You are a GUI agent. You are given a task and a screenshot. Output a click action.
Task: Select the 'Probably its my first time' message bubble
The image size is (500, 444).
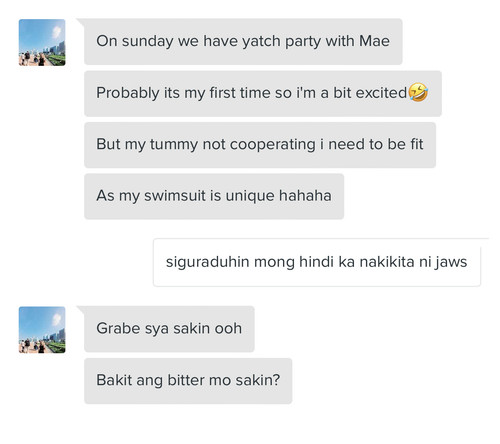[x=263, y=93]
